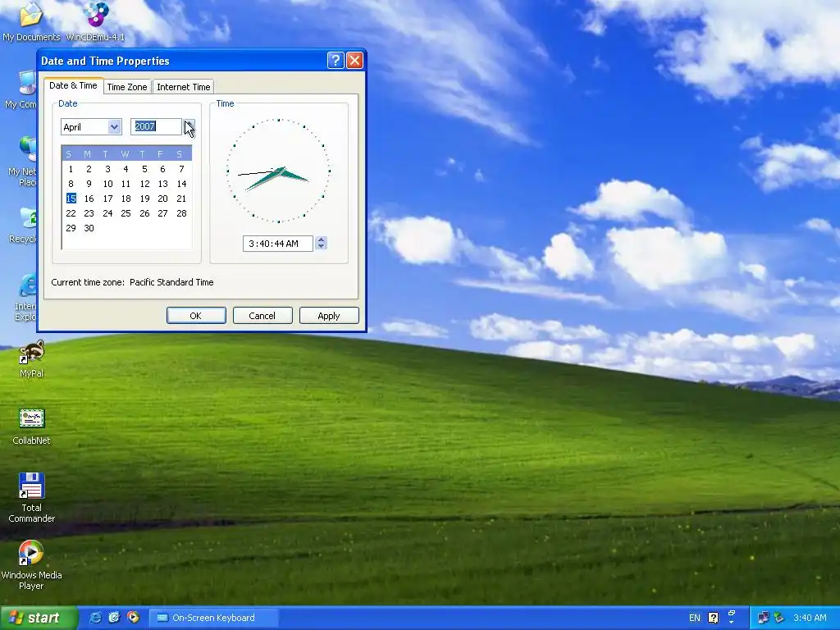Image resolution: width=840 pixels, height=630 pixels.
Task: Launch Windows Media Player from Quick Launch
Action: [x=133, y=618]
